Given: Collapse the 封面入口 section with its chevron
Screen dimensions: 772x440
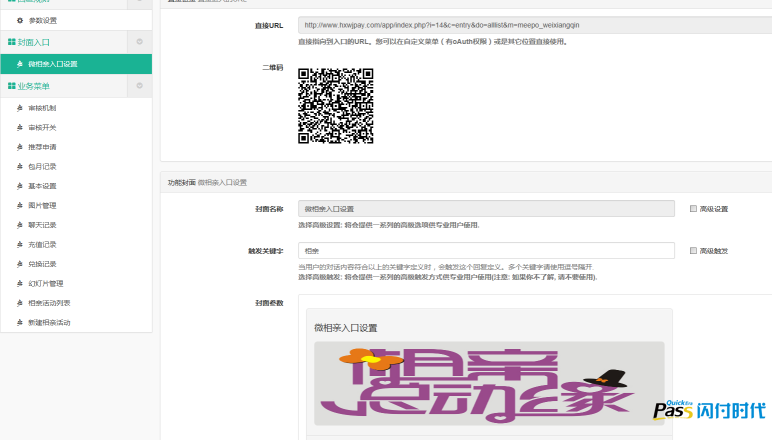Looking at the screenshot, I should point(139,42).
